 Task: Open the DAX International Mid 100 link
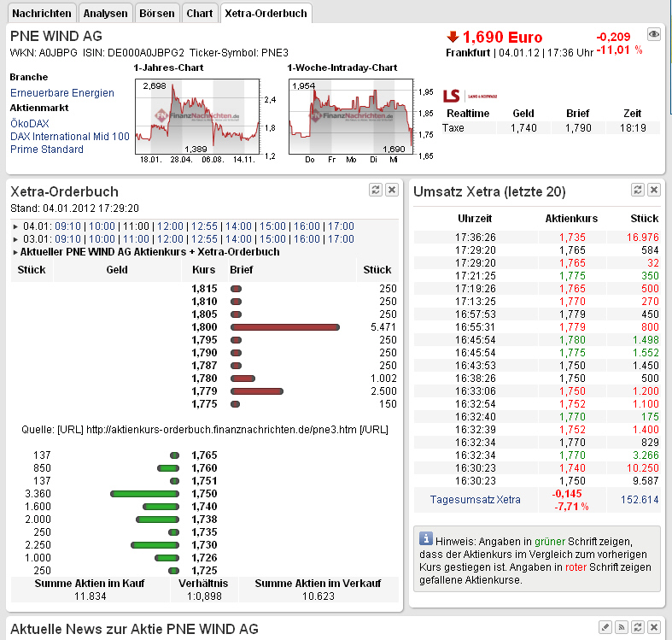[x=70, y=137]
